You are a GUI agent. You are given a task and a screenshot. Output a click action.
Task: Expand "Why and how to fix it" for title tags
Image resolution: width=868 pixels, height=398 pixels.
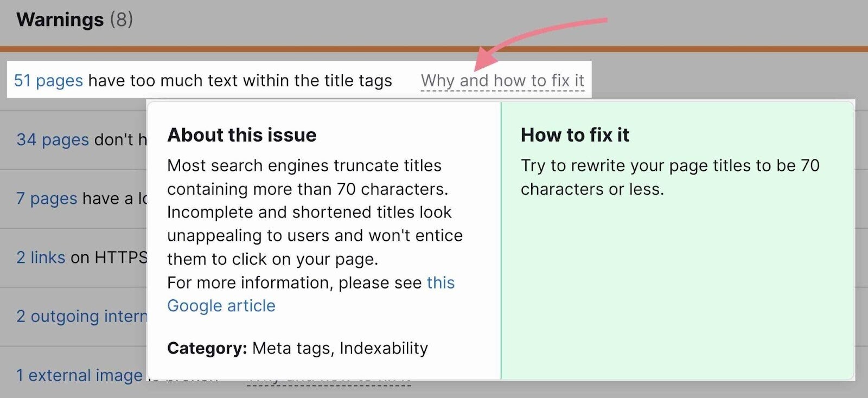coord(502,80)
